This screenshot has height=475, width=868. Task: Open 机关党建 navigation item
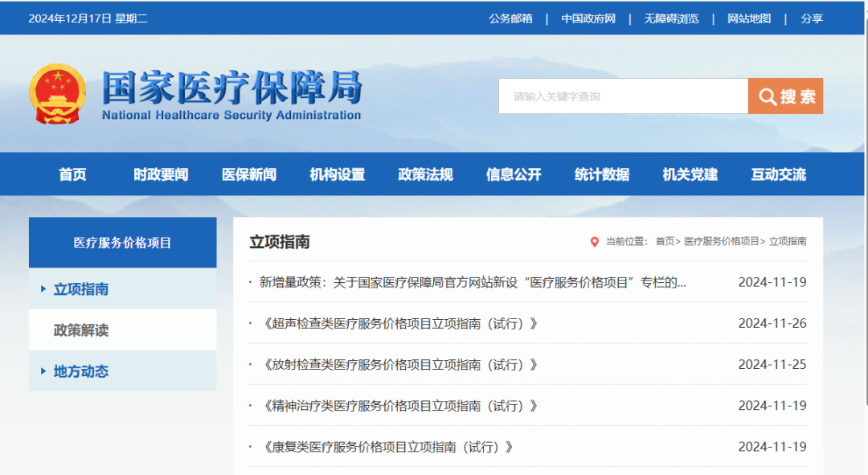tap(690, 174)
